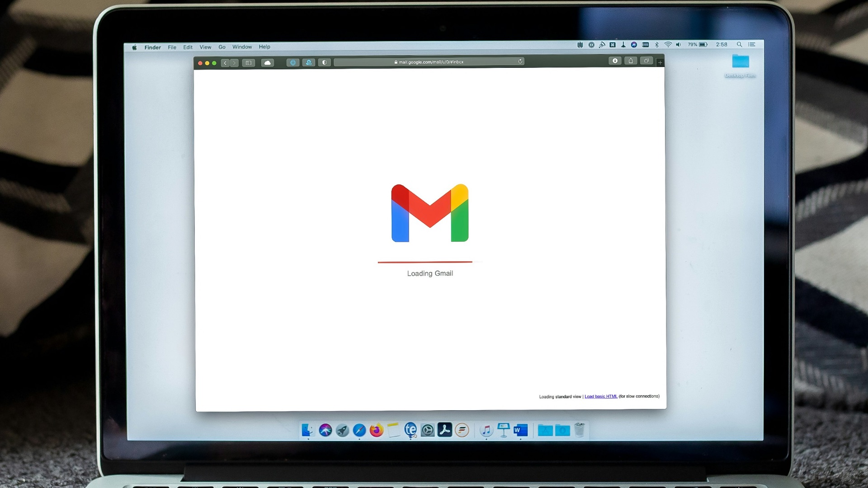The height and width of the screenshot is (488, 868).
Task: Open the Wi-Fi menu
Action: 668,45
